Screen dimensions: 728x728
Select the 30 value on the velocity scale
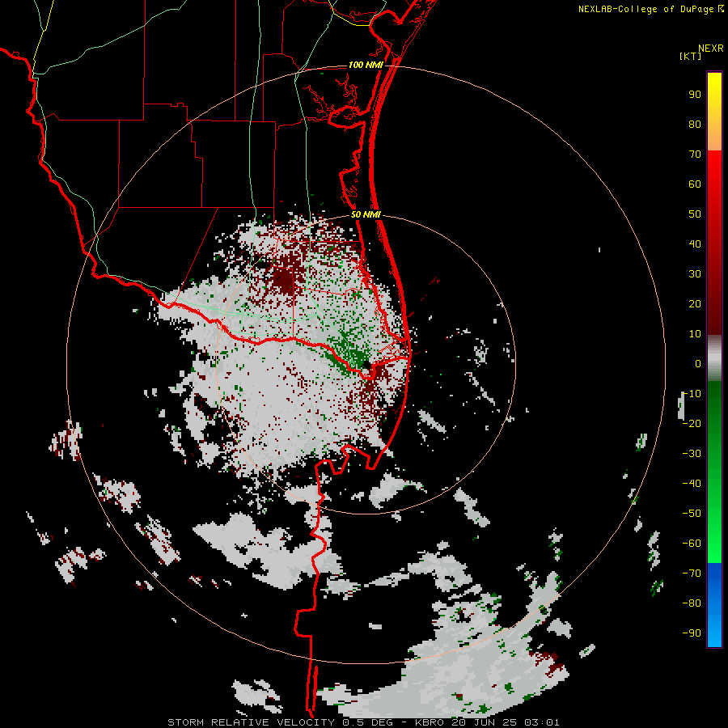tap(695, 274)
